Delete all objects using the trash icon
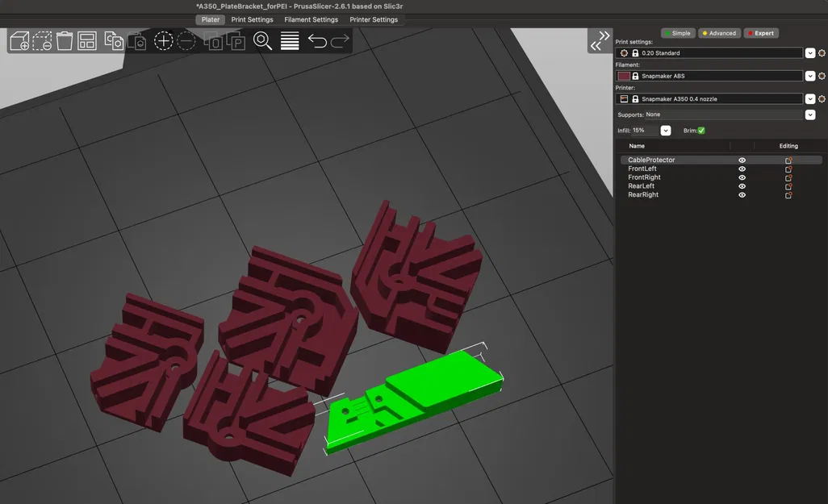Screen dimensions: 828x504 tap(64, 40)
